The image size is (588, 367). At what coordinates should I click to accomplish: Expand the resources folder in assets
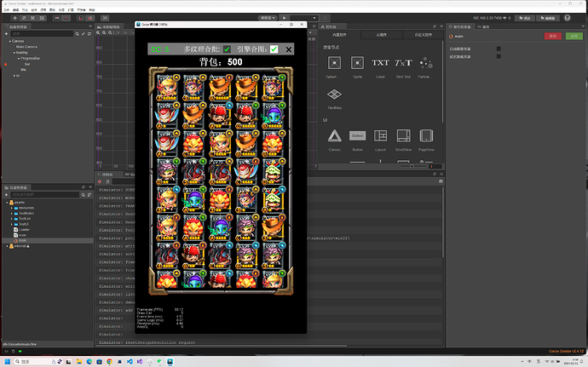coord(12,208)
